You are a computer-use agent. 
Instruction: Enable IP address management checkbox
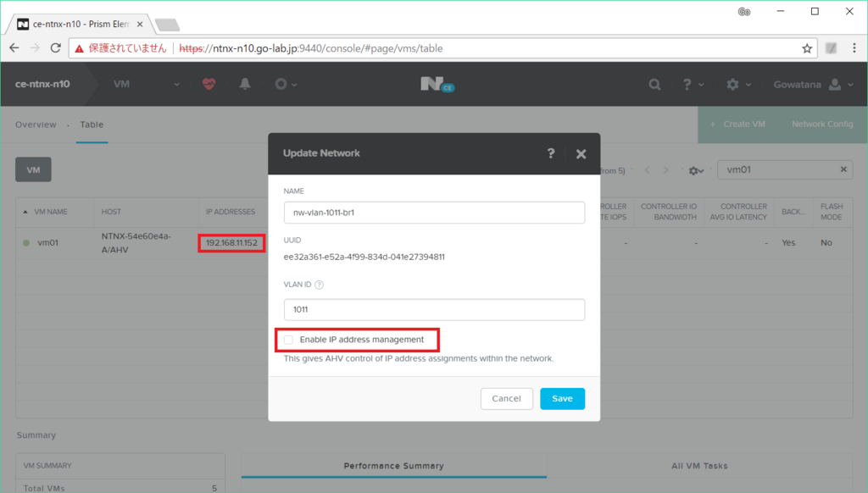[289, 340]
